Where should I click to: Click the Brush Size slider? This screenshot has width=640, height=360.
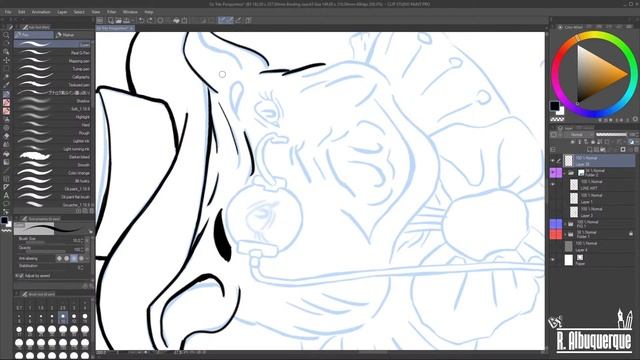pyautogui.click(x=46, y=242)
